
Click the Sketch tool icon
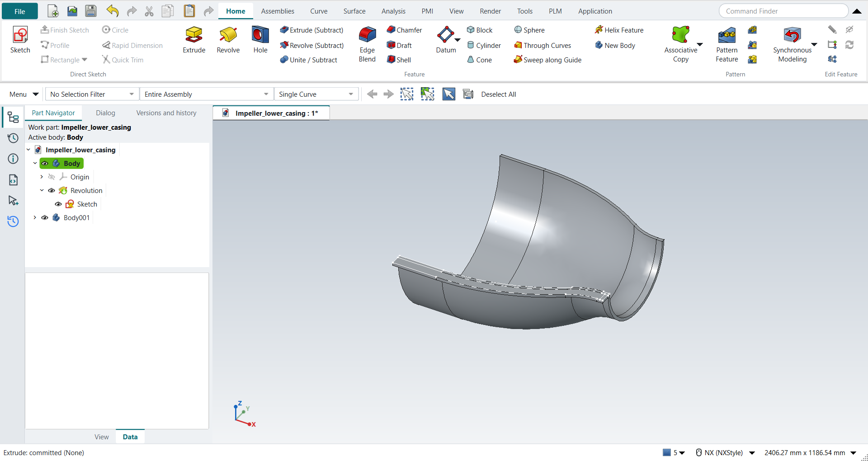20,35
